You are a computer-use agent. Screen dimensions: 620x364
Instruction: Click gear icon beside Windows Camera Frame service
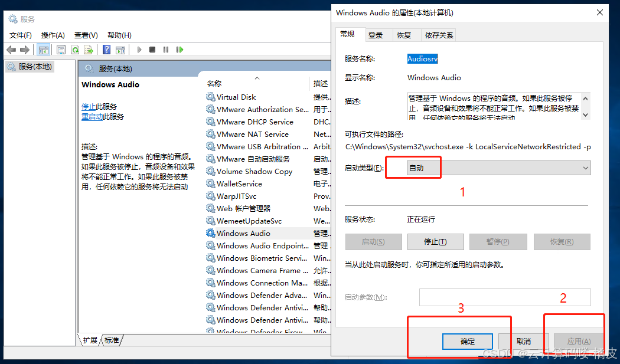[x=210, y=270]
